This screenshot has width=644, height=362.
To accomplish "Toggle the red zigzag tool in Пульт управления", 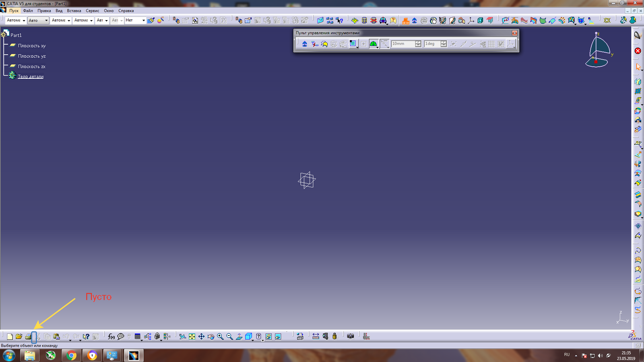I will pyautogui.click(x=314, y=44).
